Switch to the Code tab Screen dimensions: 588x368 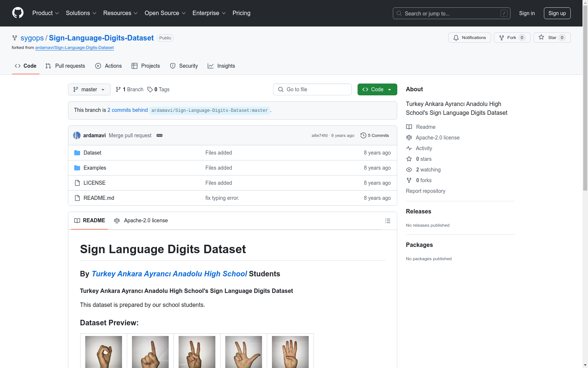25,66
